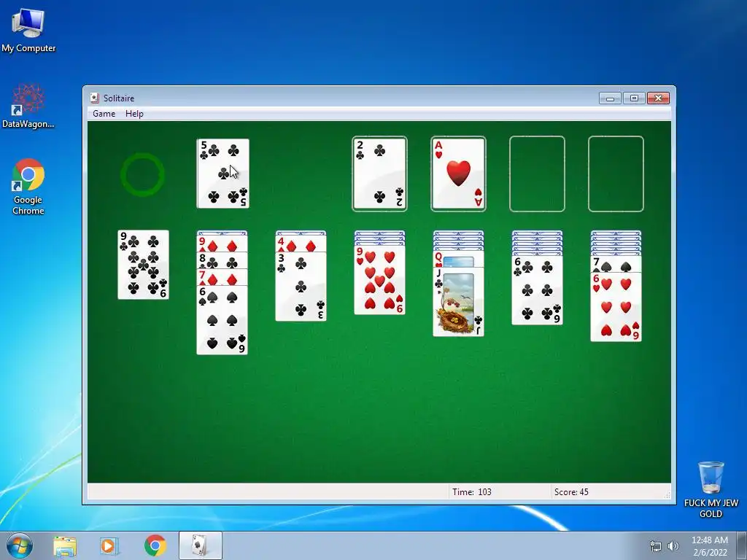Click the Ace of hearts foundation pile

tap(458, 174)
